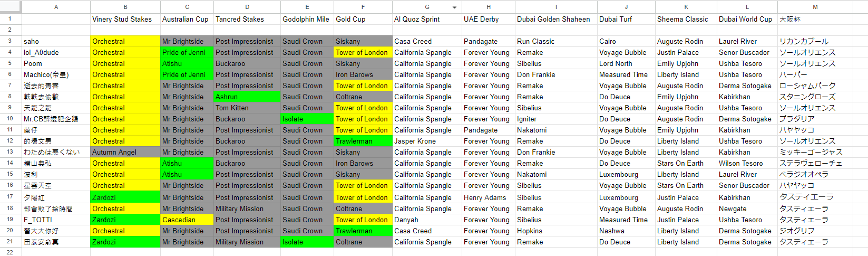This screenshot has width=868, height=256.
Task: Select the yellow Cascadian cell
Action: [x=187, y=220]
